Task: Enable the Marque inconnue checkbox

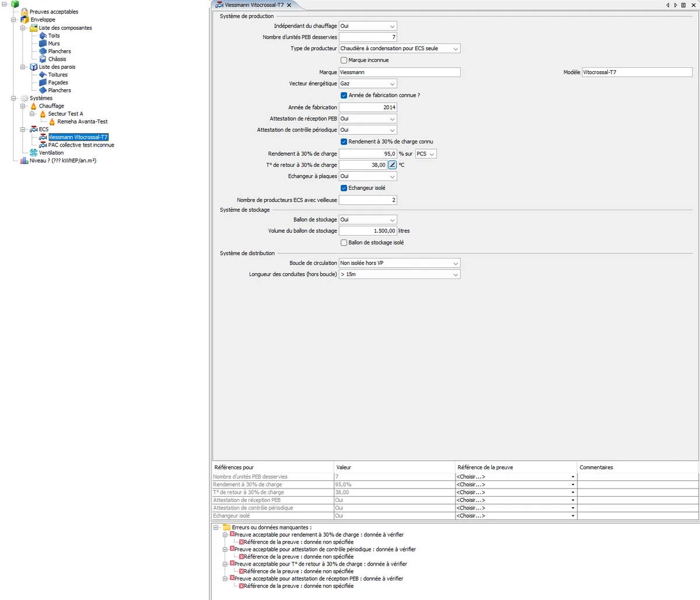Action: 344,60
